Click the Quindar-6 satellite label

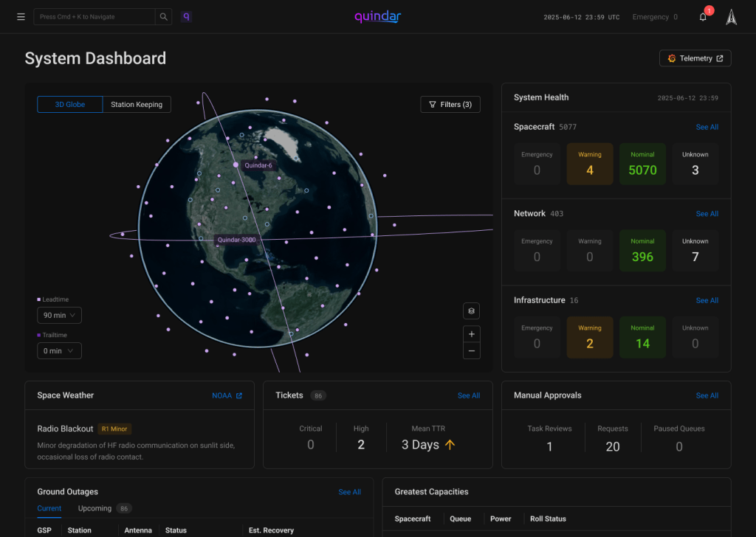pyautogui.click(x=258, y=165)
